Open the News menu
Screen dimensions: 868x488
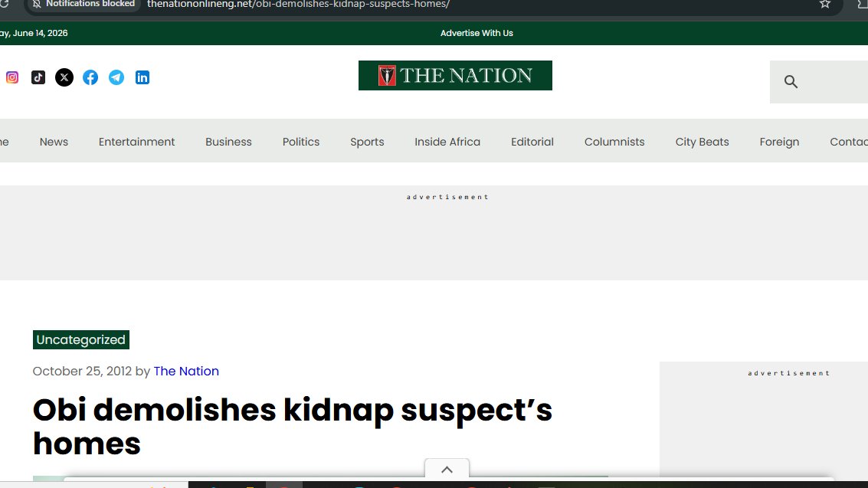[x=54, y=142]
